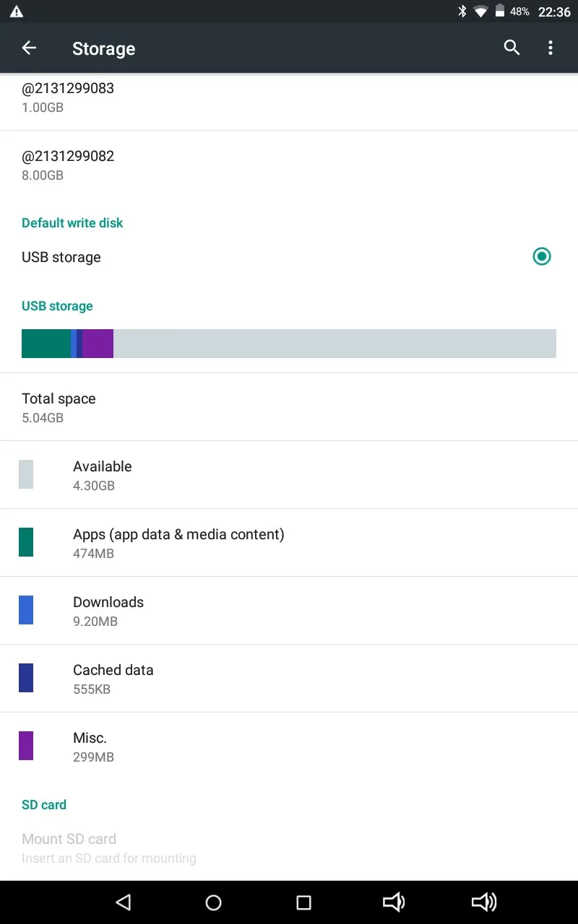Tap the USB storage usage bar
This screenshot has height=924, width=578.
point(289,344)
